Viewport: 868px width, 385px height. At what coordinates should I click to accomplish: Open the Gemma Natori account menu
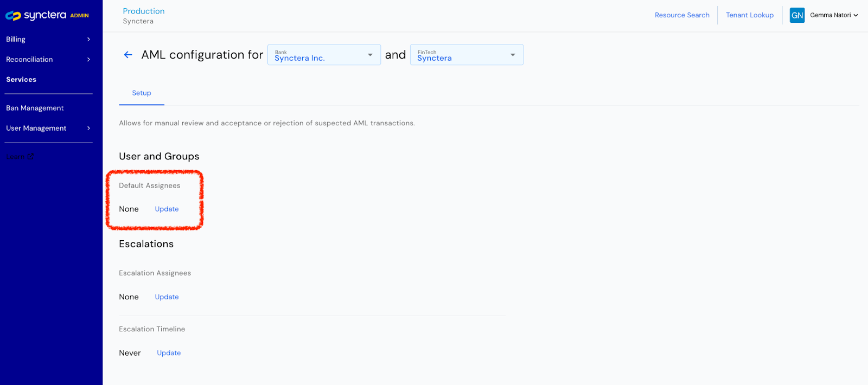tap(834, 15)
